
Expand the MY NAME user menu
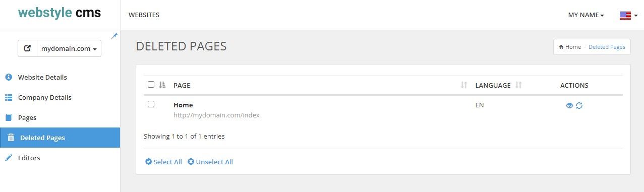tap(586, 15)
